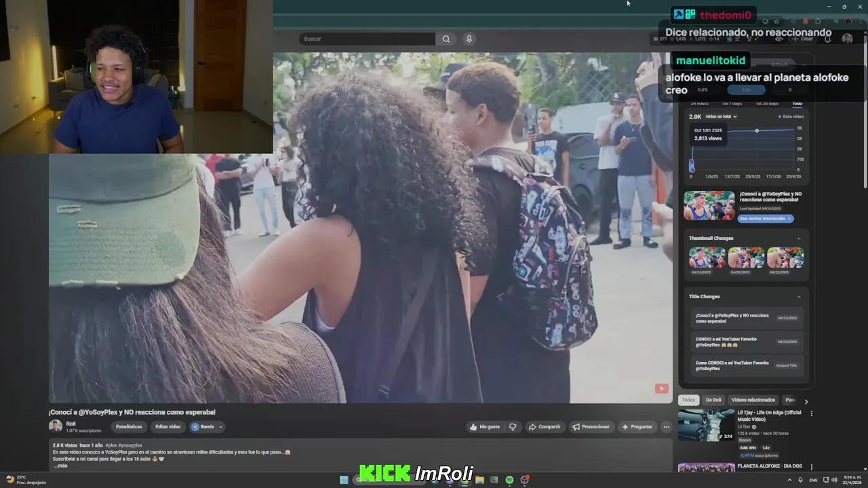Select the Todos filter chip
This screenshot has width=868, height=488.
tap(688, 401)
